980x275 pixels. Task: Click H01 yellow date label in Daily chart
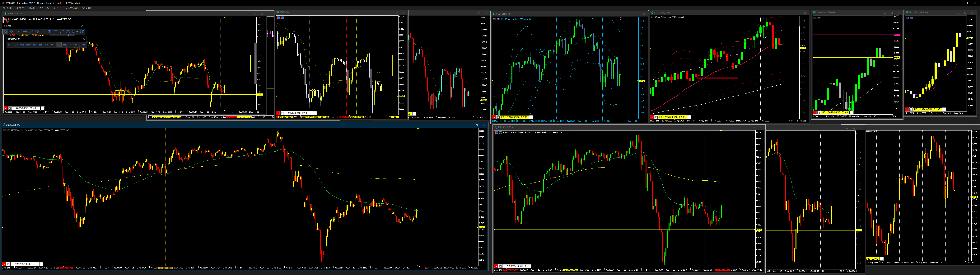(x=672, y=117)
